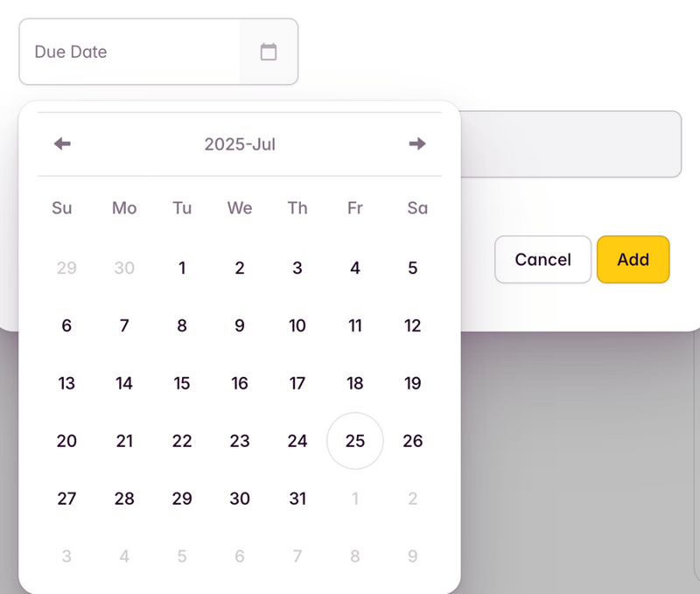The height and width of the screenshot is (594, 700).
Task: Open the calendar picker icon
Action: click(268, 52)
